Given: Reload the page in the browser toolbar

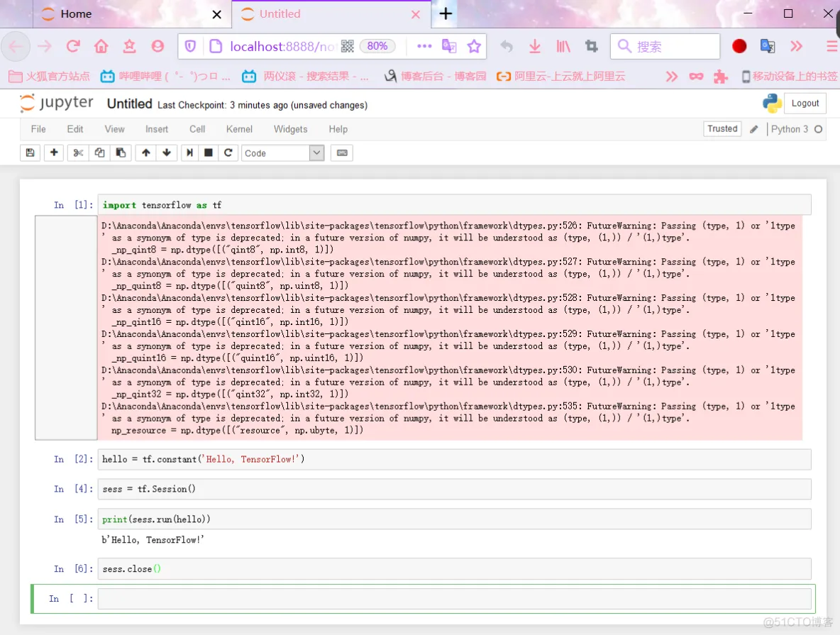Looking at the screenshot, I should 73,47.
